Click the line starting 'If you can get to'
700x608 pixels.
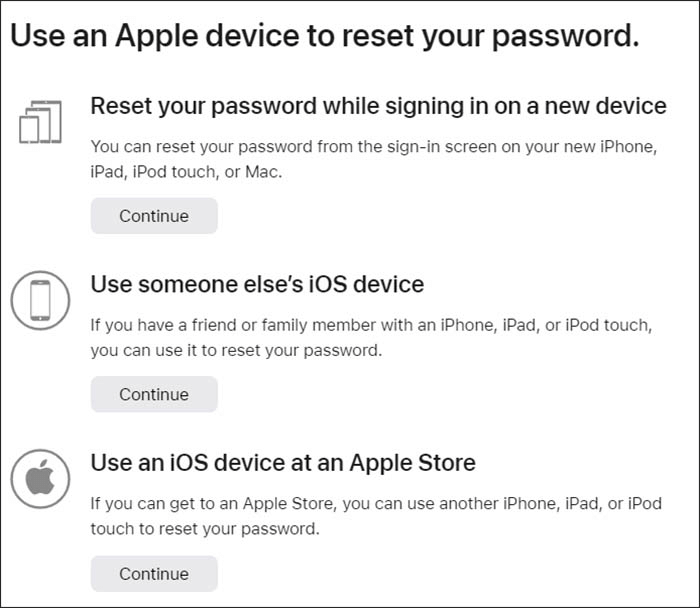tap(376, 504)
